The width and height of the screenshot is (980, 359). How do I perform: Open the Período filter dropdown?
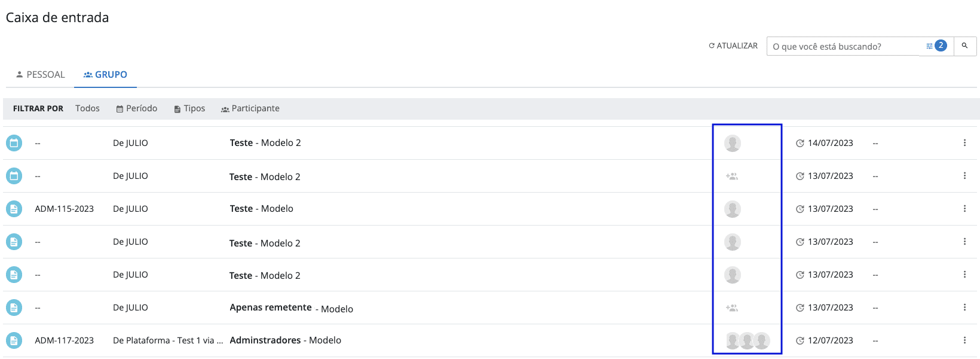coord(137,108)
